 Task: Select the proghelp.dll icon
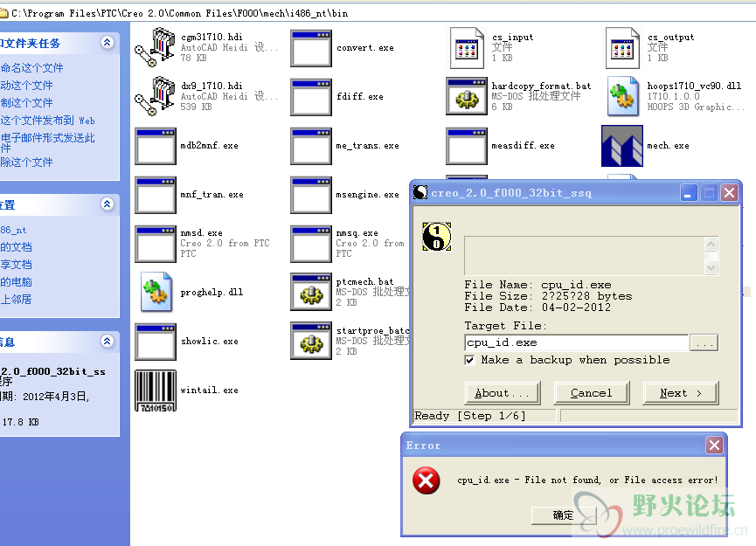coord(156,292)
